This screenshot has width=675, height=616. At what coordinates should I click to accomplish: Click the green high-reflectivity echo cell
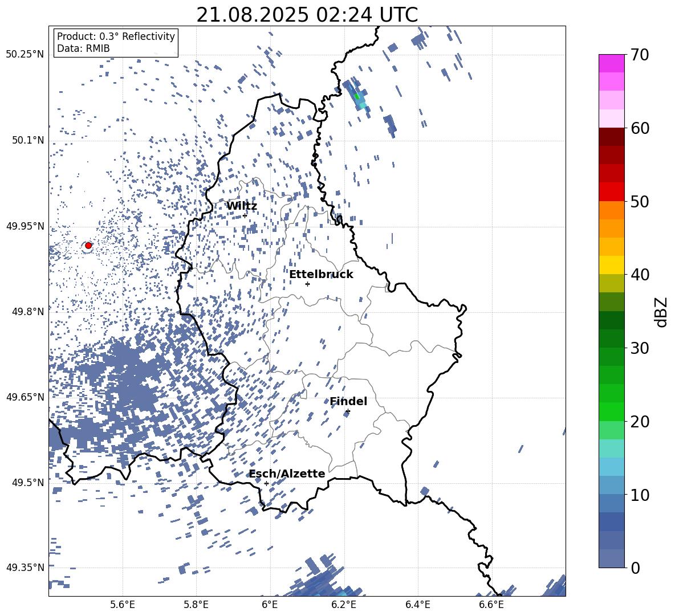(356, 96)
